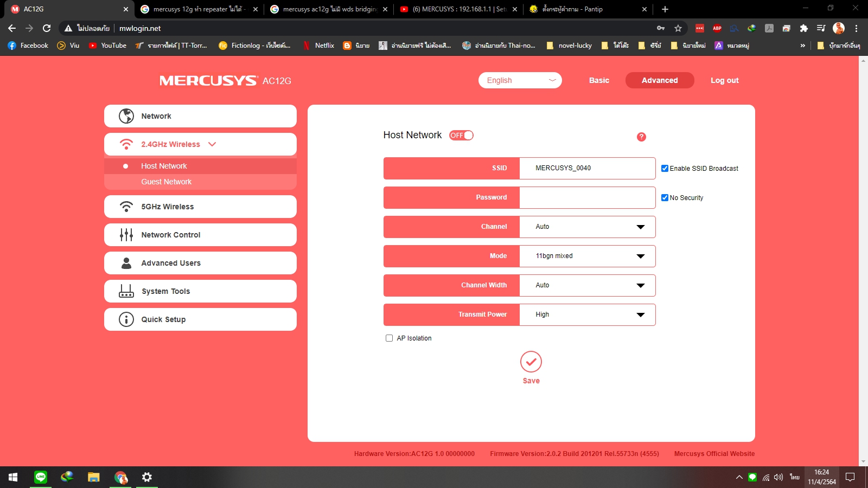Open File Explorer from the taskbar
Screen dimensions: 868x488
click(x=94, y=477)
